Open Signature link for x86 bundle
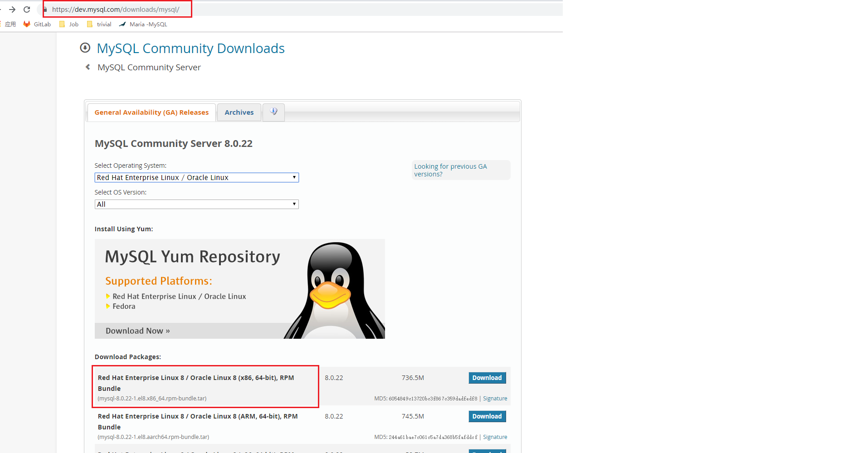 (x=495, y=399)
